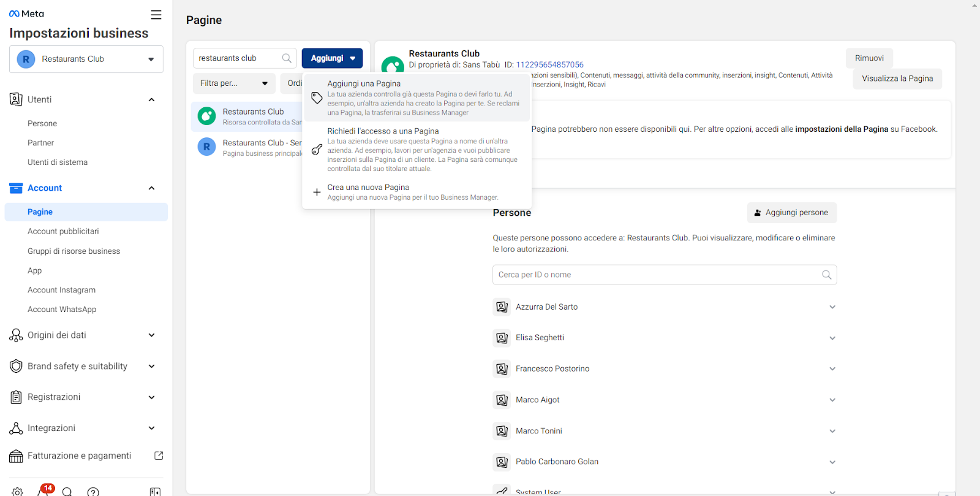Click the restaurants club search field

pos(245,58)
